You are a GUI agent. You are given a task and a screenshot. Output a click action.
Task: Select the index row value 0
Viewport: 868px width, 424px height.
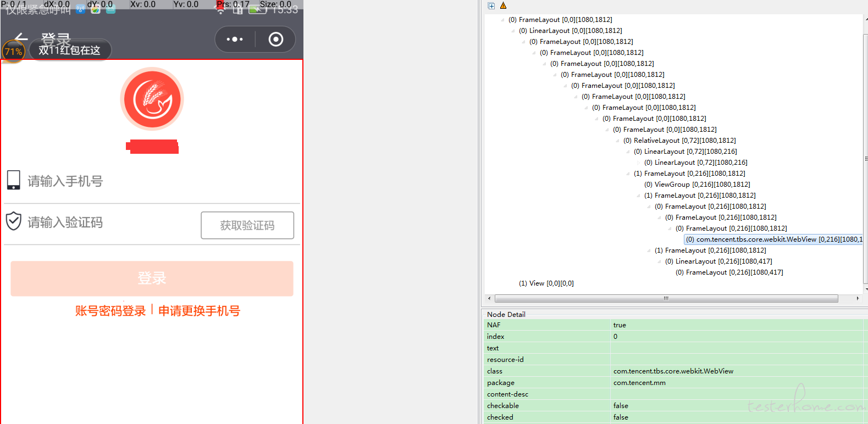616,337
